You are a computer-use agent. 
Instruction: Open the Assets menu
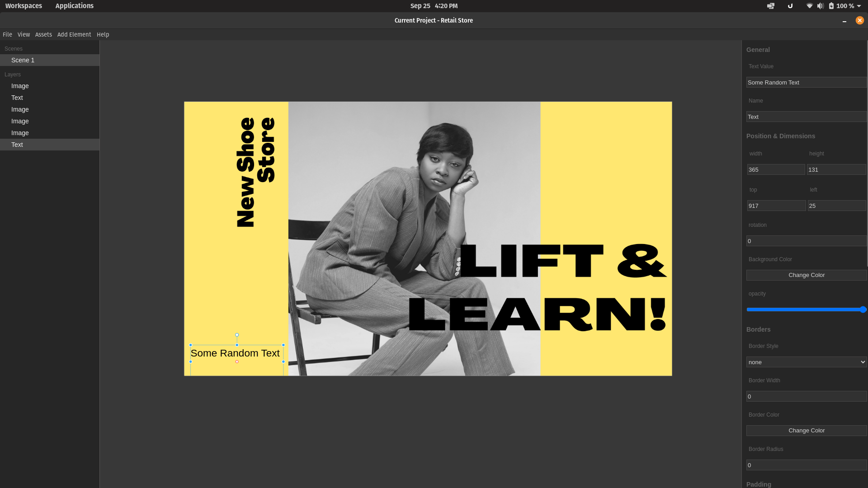pyautogui.click(x=43, y=34)
